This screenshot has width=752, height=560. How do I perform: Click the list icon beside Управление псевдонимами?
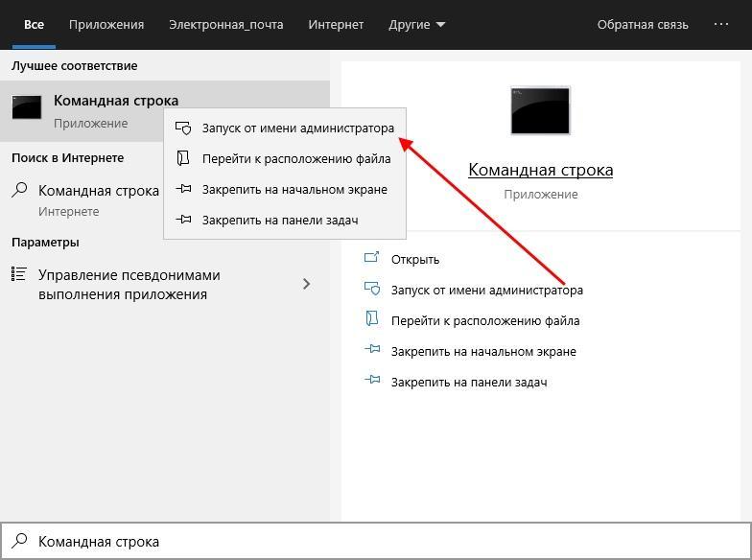coord(18,274)
